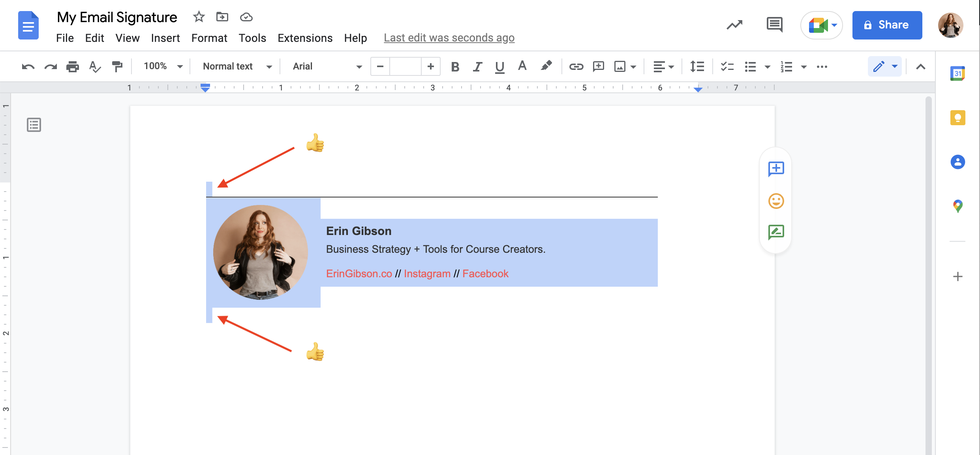Expand the Insert image dropdown arrow

click(633, 67)
